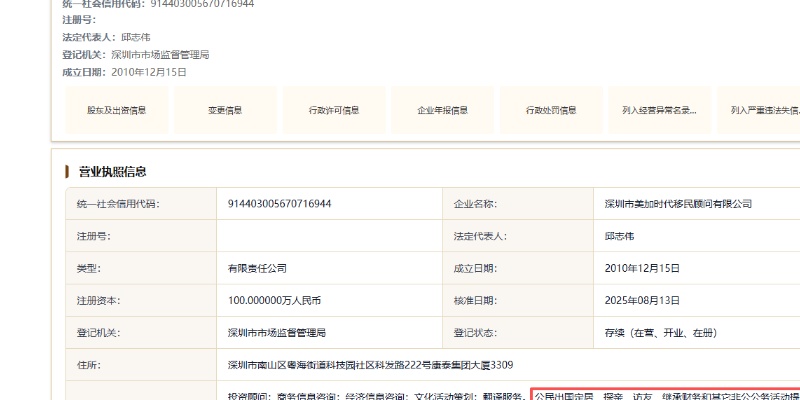The height and width of the screenshot is (400, 800).
Task: Click table establishment date 2010年12月15日
Action: coord(642,268)
